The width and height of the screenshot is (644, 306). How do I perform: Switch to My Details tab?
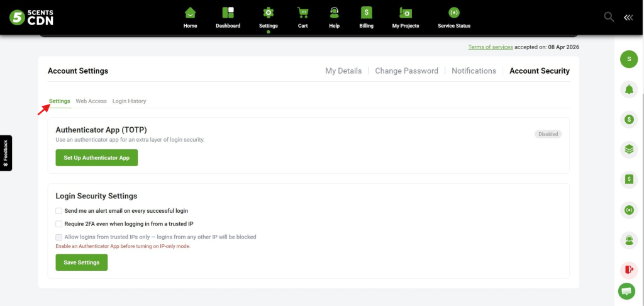(x=343, y=71)
